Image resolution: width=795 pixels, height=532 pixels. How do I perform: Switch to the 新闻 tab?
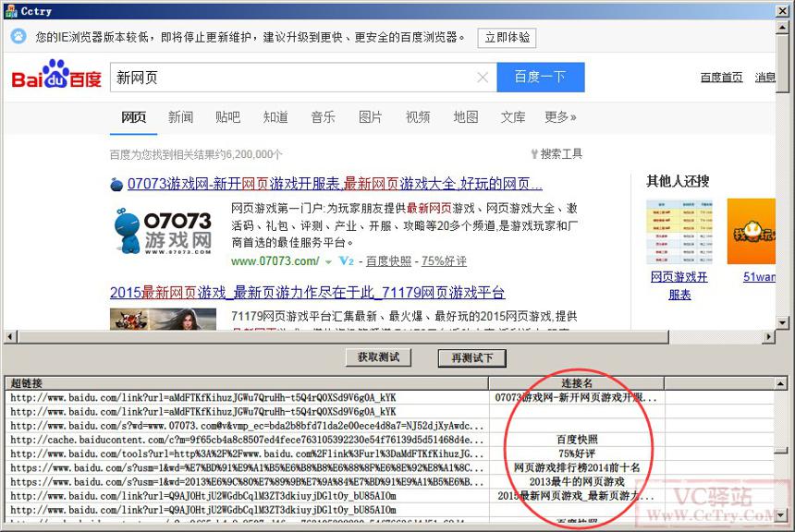pos(180,117)
